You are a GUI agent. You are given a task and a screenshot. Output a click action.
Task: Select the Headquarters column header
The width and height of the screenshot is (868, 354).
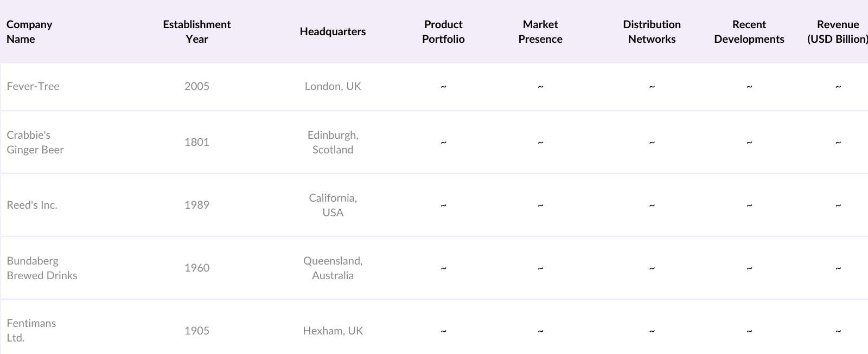point(333,31)
